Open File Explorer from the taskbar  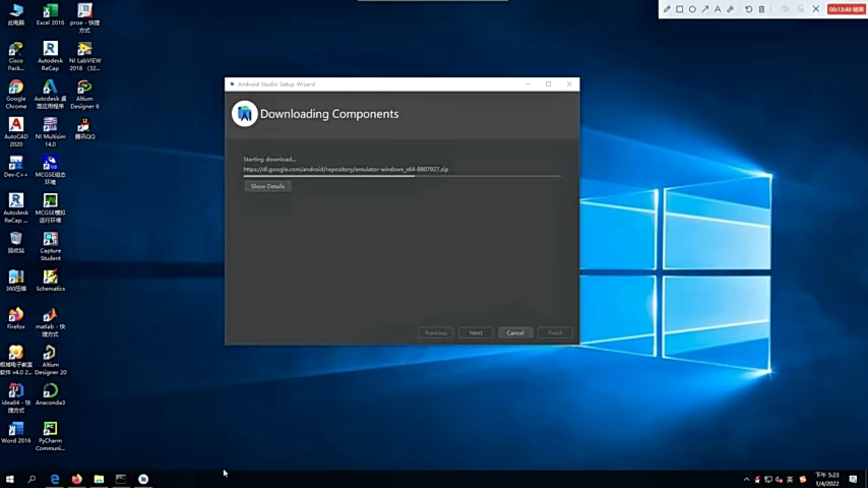pyautogui.click(x=99, y=479)
